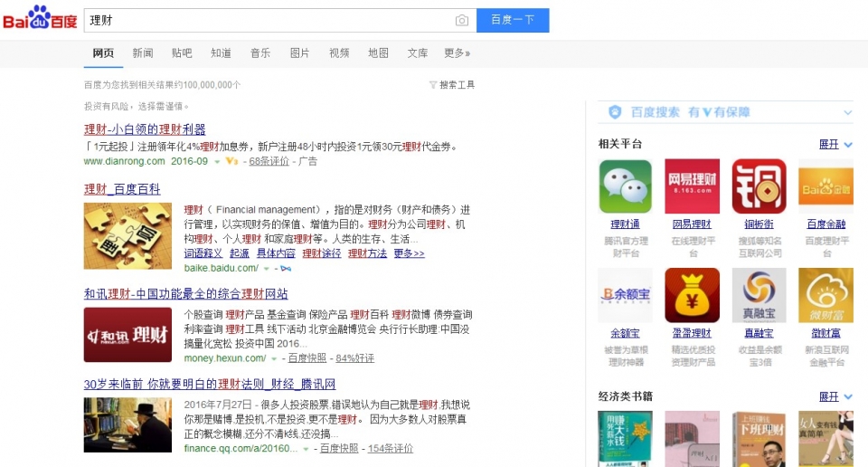The height and width of the screenshot is (467, 868).
Task: Select the 网页 tab
Action: pyautogui.click(x=103, y=53)
